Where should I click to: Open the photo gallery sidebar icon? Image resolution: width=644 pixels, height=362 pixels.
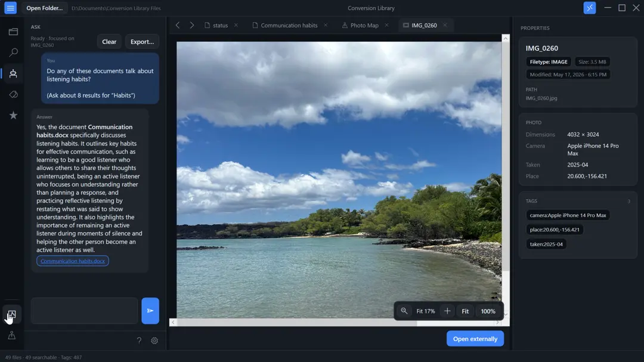pos(11,315)
